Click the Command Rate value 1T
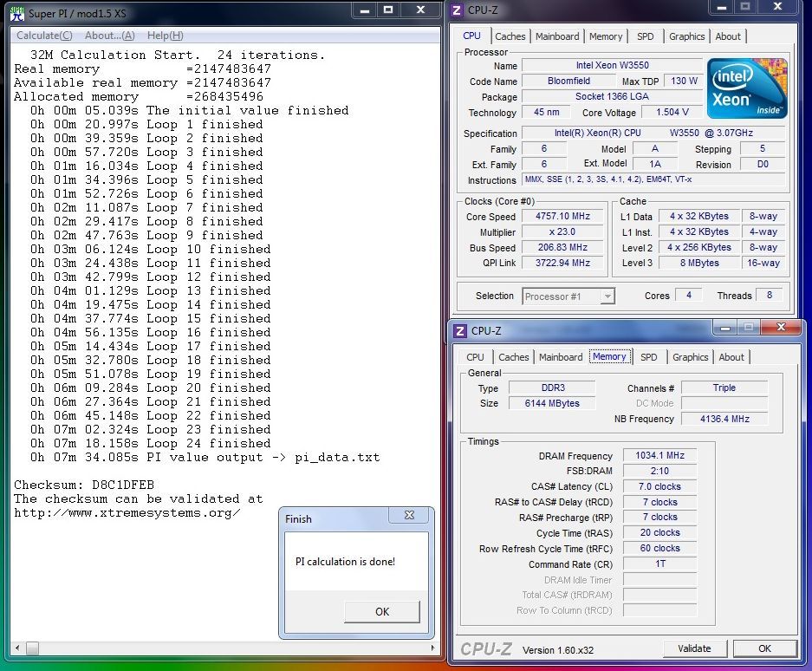Viewport: 812px width, 671px height. tap(659, 564)
